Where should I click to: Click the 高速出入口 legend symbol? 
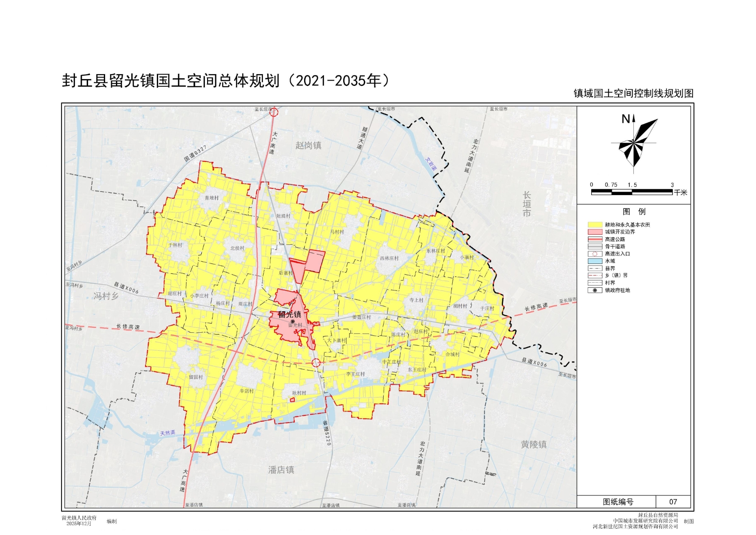tap(595, 254)
